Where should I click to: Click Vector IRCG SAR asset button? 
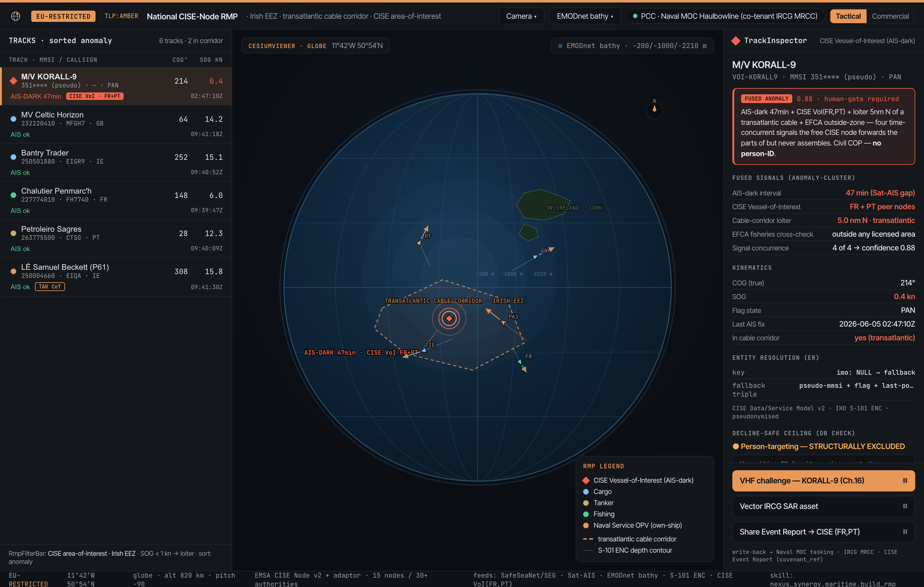tap(823, 506)
